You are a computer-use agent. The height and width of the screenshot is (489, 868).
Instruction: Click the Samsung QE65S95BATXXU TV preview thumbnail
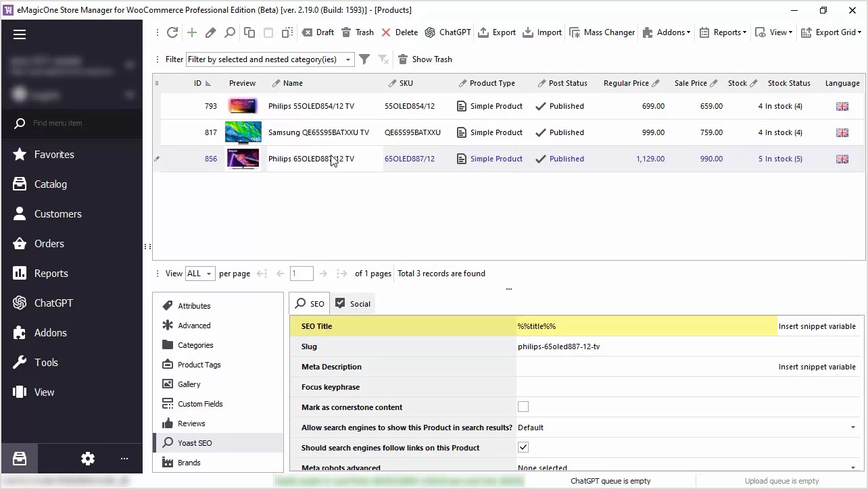(x=243, y=132)
